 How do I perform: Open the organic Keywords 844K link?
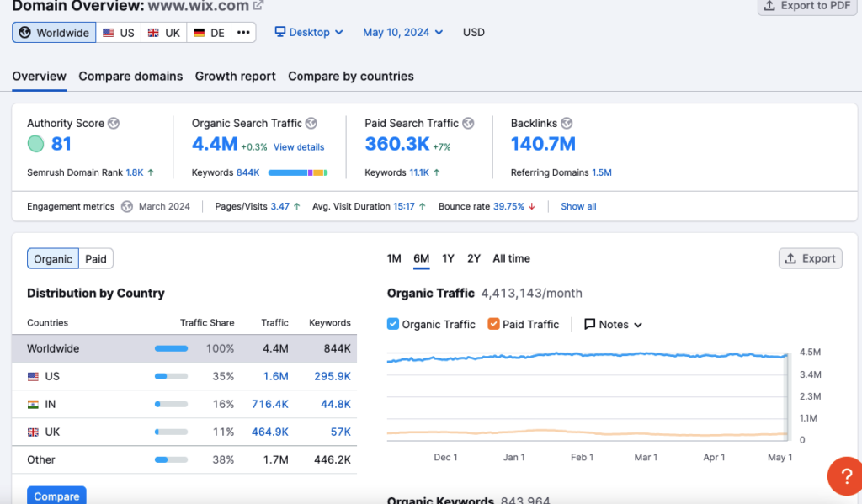click(248, 172)
